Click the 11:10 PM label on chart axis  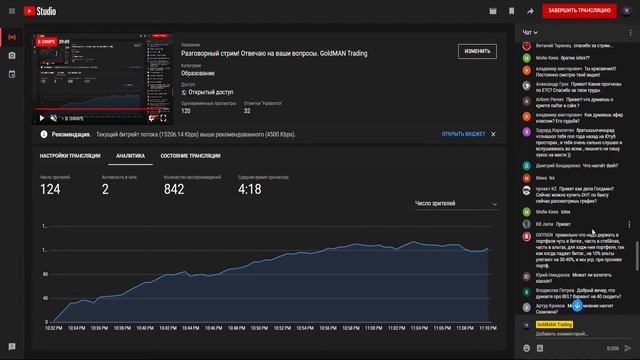(x=488, y=328)
